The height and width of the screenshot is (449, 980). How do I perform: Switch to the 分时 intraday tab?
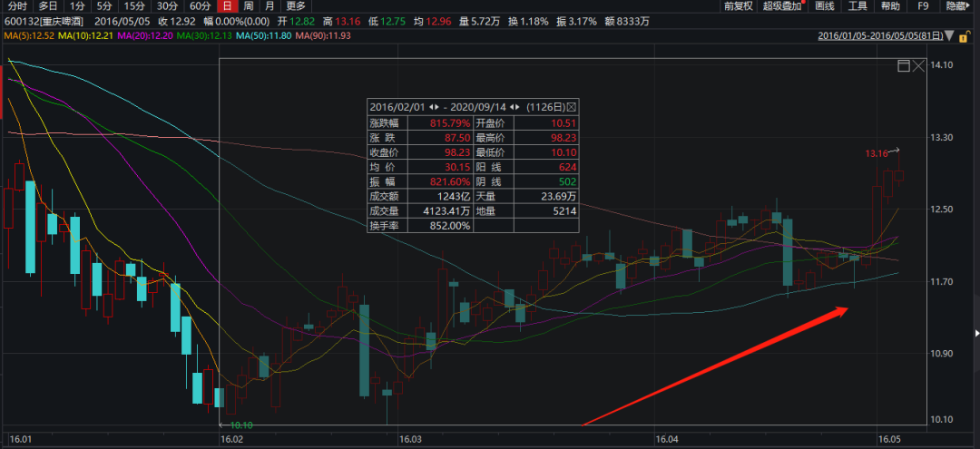[x=18, y=6]
